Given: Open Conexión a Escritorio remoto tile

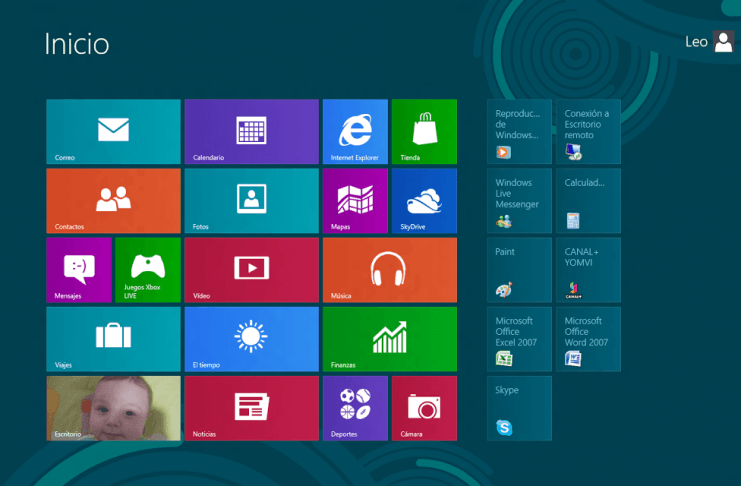Looking at the screenshot, I should pos(588,131).
